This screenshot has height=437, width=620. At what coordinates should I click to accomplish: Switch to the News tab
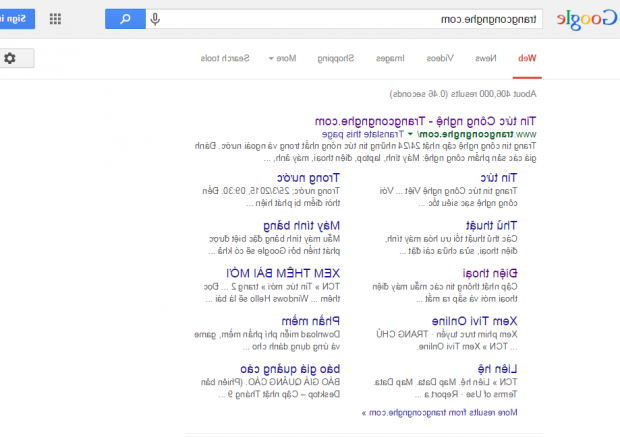click(484, 58)
